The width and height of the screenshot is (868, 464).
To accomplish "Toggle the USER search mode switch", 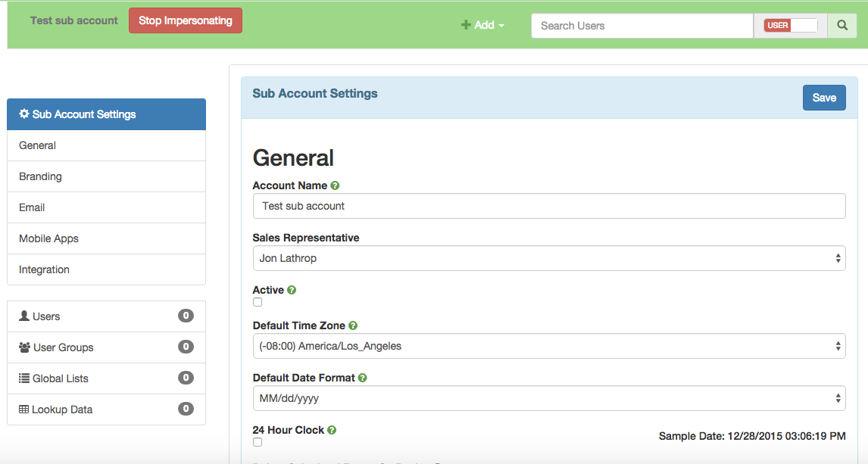I will (x=791, y=26).
